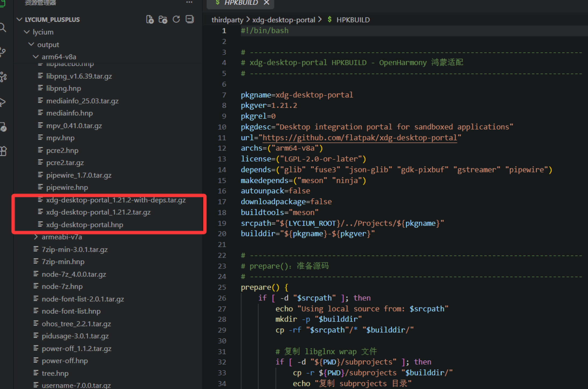Click line number 25 in the gutter

tap(222, 287)
